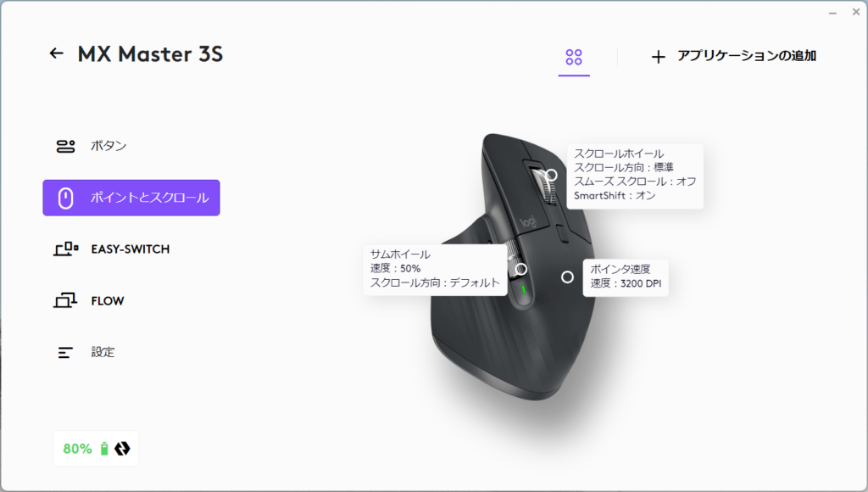Open the スクロールホイール settings label
Image resolution: width=868 pixels, height=492 pixels.
tap(635, 175)
